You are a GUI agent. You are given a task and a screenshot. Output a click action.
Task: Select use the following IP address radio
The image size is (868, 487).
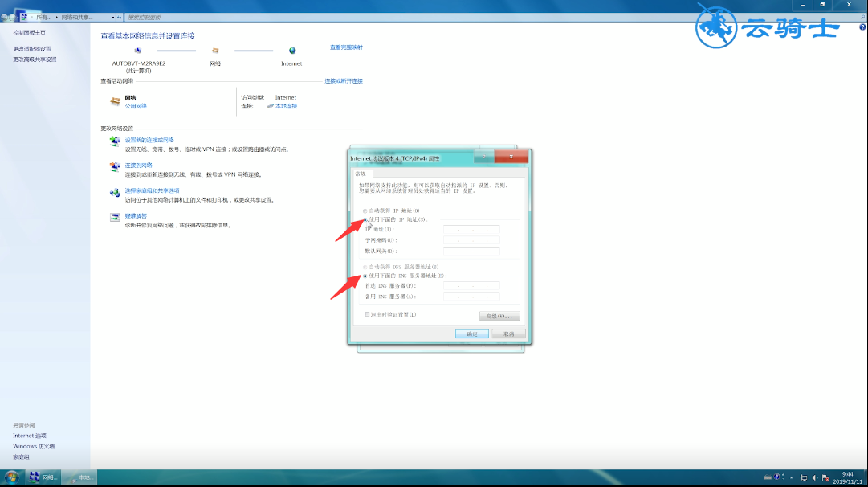click(365, 220)
